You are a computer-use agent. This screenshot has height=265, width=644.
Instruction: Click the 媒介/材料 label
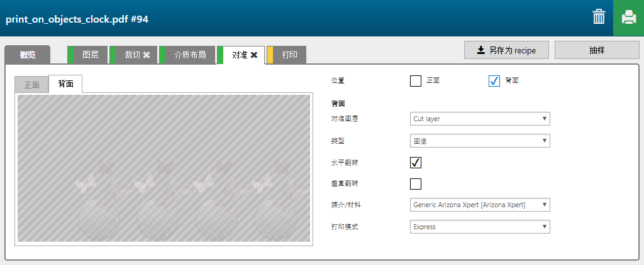point(346,205)
